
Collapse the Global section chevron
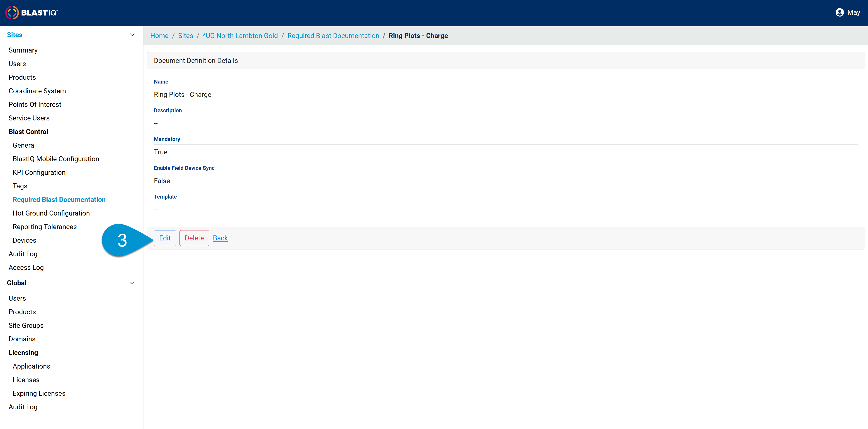[x=132, y=283]
